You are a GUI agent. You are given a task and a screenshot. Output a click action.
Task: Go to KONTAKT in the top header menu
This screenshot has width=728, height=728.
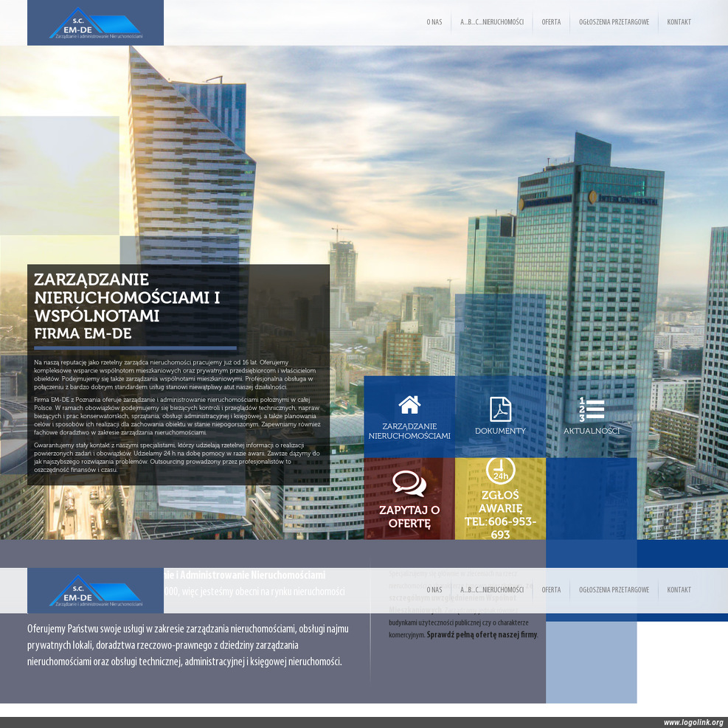click(679, 22)
